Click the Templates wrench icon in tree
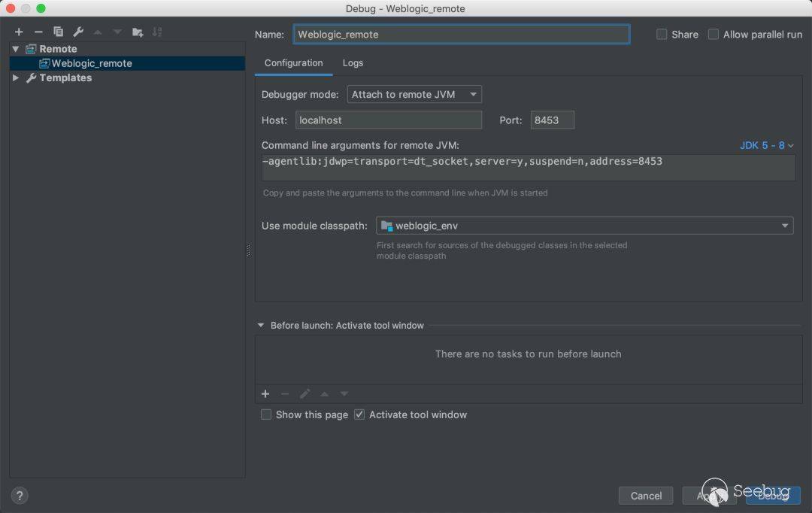Image resolution: width=812 pixels, height=513 pixels. coord(31,77)
